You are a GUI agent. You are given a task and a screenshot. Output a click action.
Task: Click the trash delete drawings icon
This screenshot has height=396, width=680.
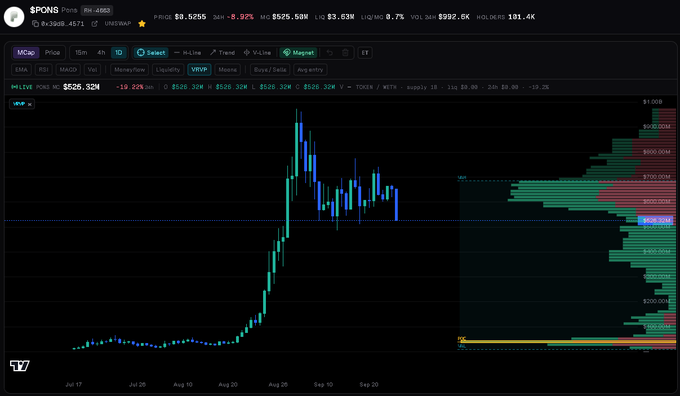(345, 52)
